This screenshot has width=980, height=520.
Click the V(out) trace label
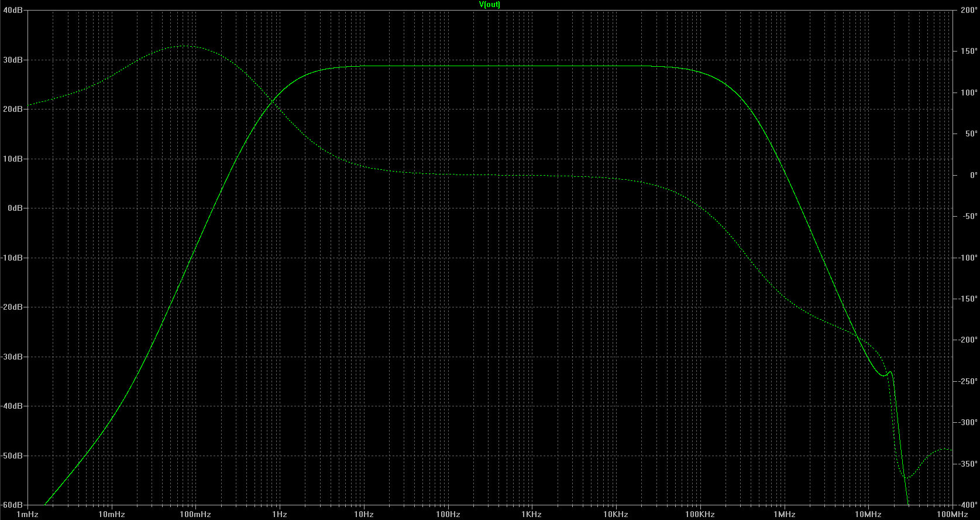pos(490,4)
